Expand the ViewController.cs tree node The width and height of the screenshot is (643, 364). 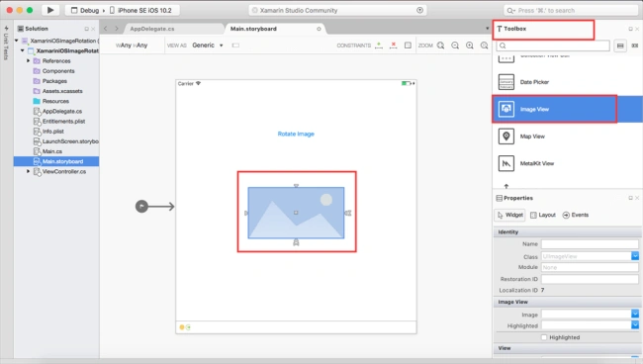coord(29,171)
